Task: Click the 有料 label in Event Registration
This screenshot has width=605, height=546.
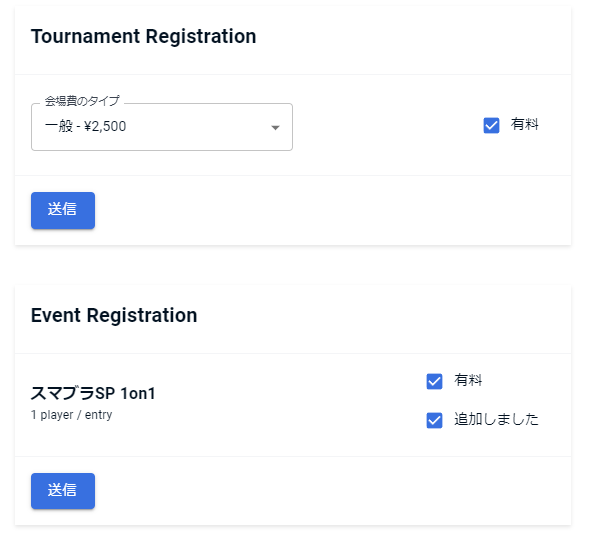Action: tap(469, 381)
